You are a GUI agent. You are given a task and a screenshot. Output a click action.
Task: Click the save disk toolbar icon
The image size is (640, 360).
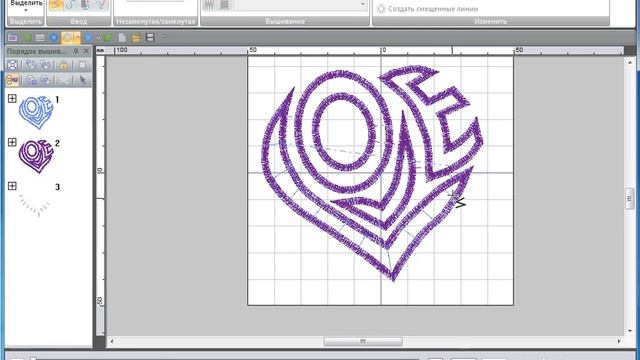[150, 38]
